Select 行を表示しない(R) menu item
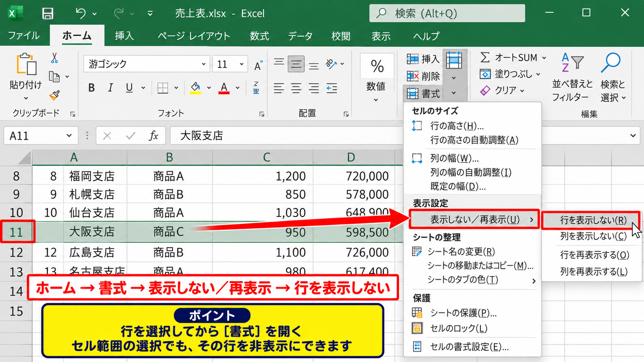 coord(591,220)
